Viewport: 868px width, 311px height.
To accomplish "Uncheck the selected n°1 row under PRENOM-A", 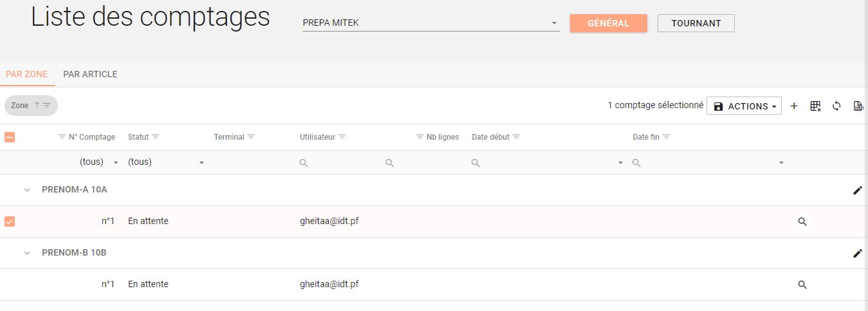I will click(x=10, y=221).
